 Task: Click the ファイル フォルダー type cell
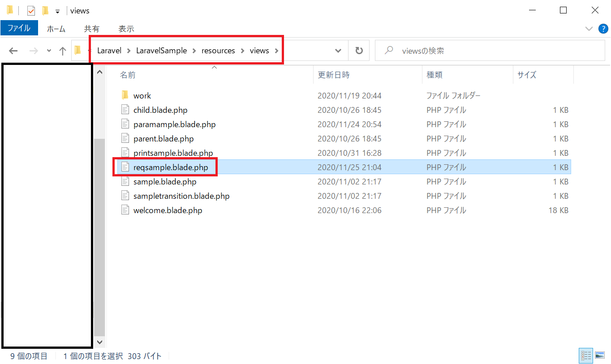(x=453, y=96)
